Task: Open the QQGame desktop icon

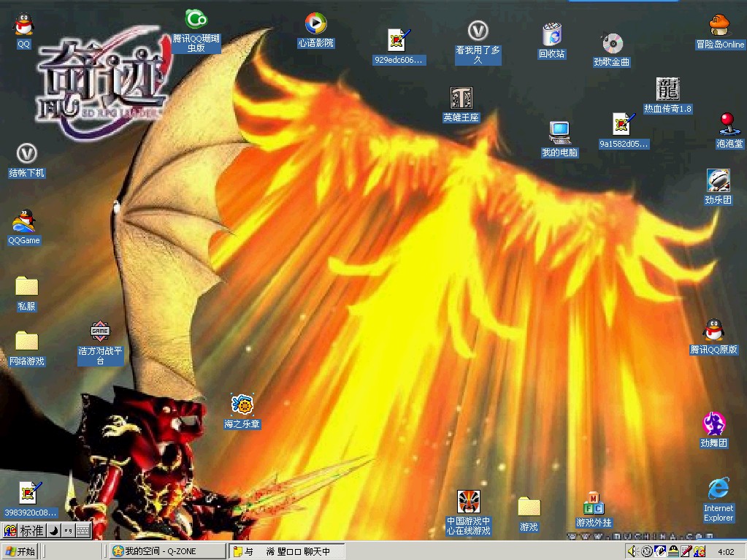Action: [24, 221]
